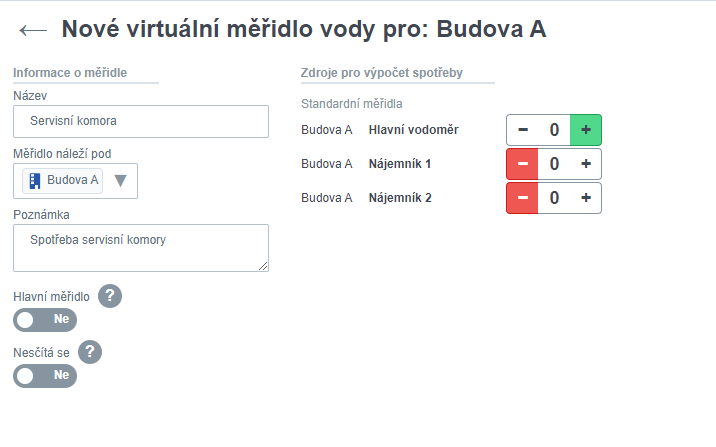The image size is (716, 447).
Task: Click the Poznámka text area
Action: pos(141,247)
